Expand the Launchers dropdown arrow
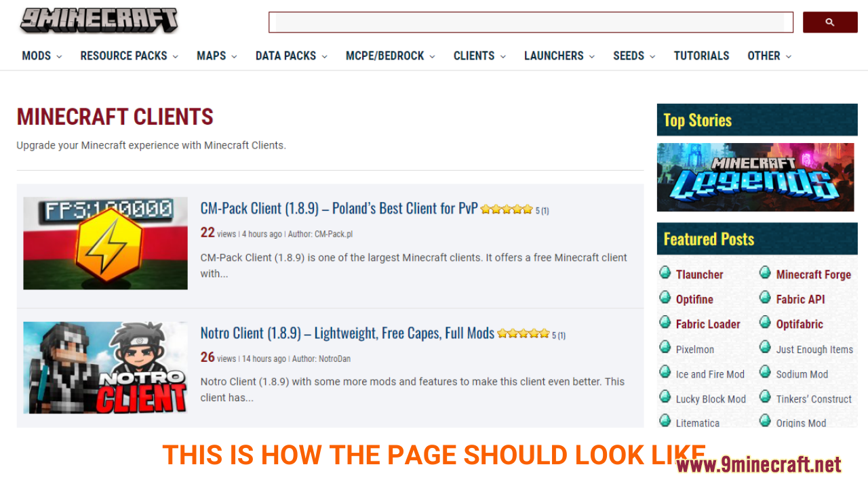 click(591, 56)
